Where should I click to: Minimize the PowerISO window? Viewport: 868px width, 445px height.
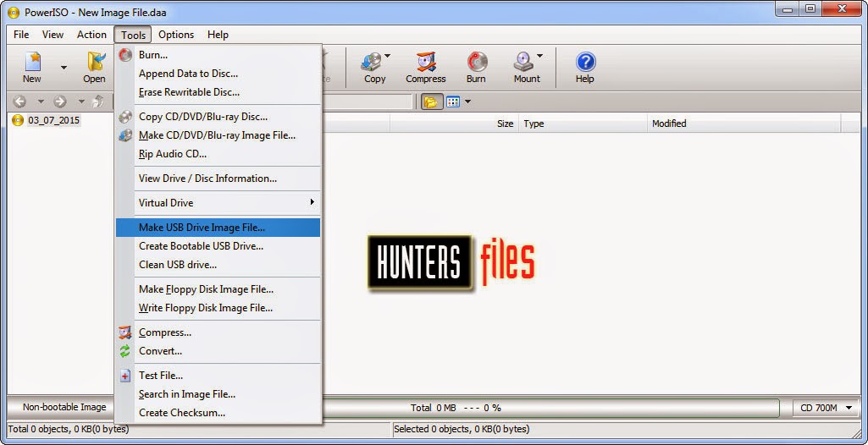point(786,9)
